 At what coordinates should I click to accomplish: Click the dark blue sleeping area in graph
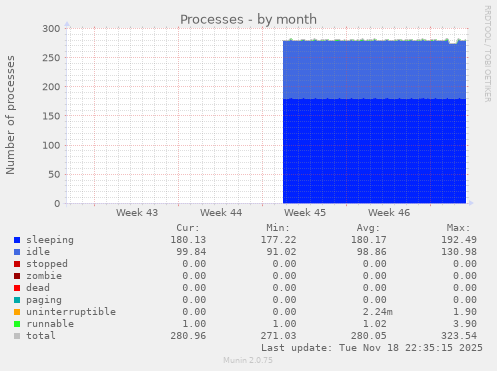(374, 151)
